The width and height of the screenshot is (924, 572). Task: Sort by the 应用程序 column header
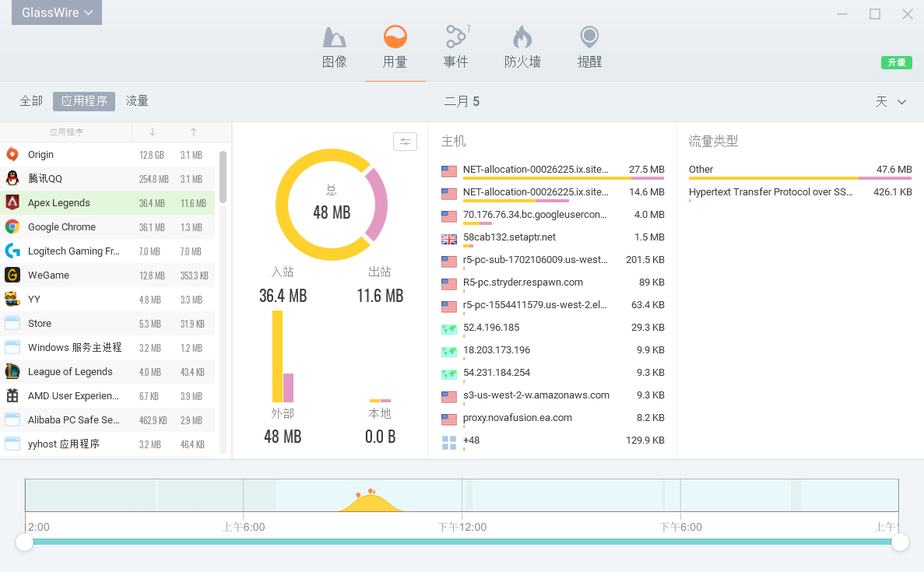pyautogui.click(x=66, y=132)
